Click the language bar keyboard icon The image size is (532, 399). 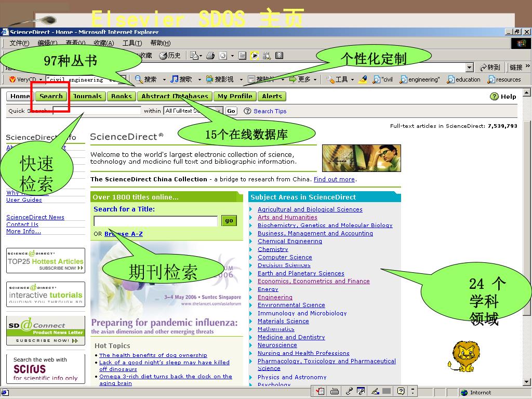[334, 391]
